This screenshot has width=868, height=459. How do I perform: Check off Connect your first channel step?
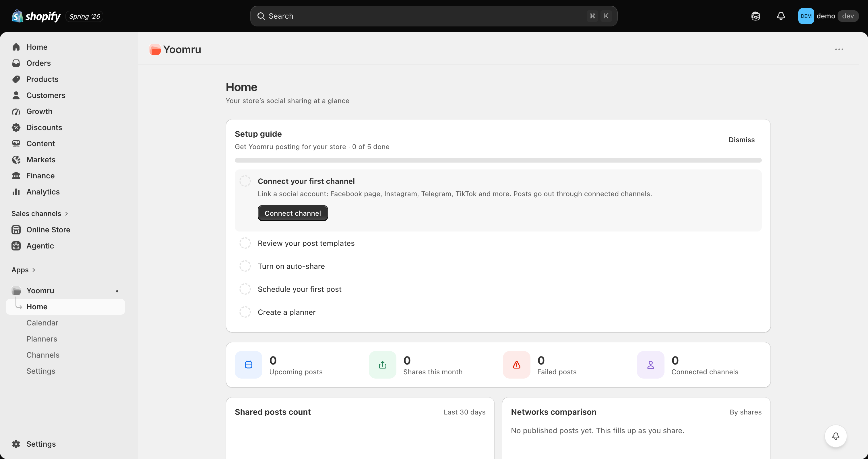pyautogui.click(x=245, y=181)
